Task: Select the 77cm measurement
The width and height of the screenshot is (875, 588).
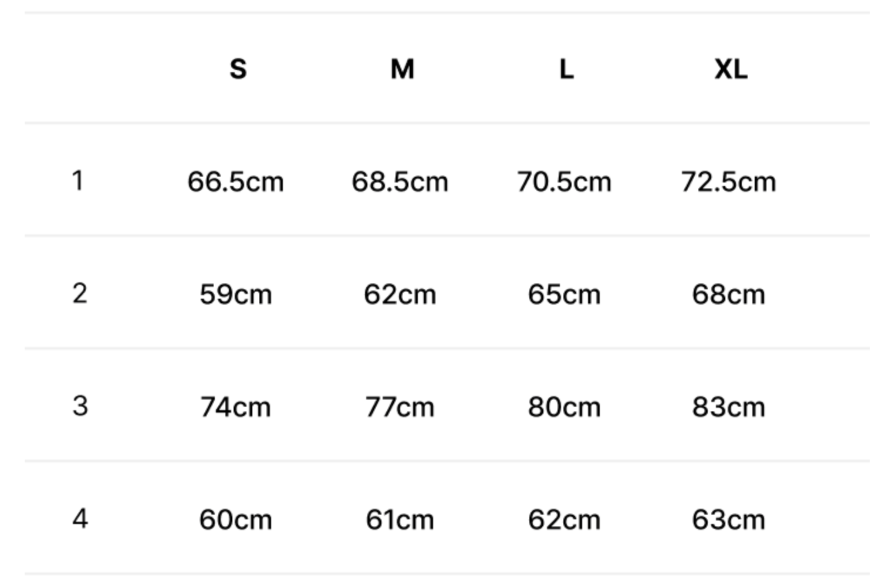Action: 400,407
